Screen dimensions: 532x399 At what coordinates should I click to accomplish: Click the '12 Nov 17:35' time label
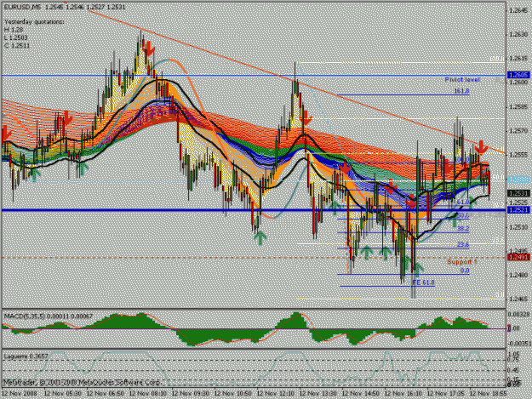click(x=445, y=394)
